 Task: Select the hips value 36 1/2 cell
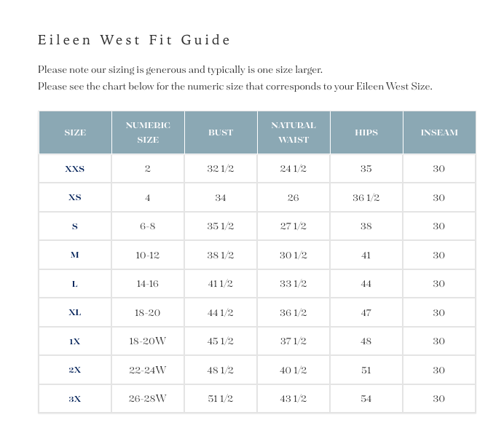point(366,198)
